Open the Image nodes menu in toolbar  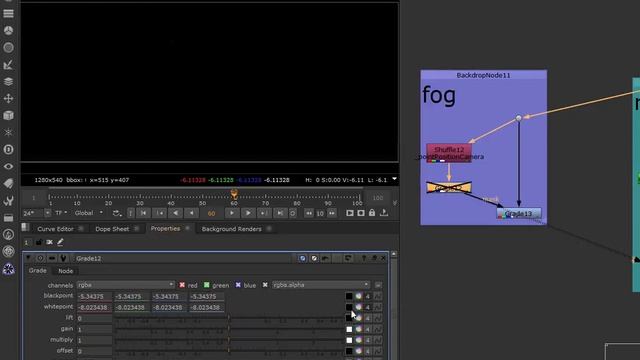8,13
